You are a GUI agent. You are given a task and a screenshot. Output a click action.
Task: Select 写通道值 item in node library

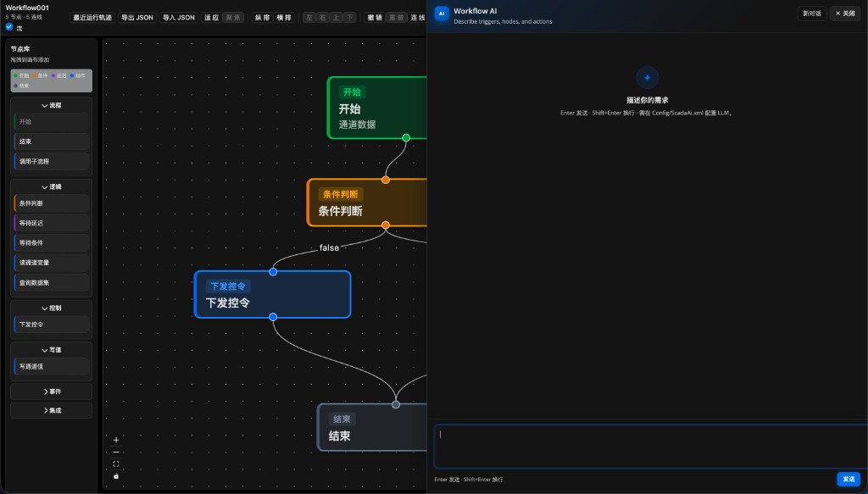[x=51, y=367]
